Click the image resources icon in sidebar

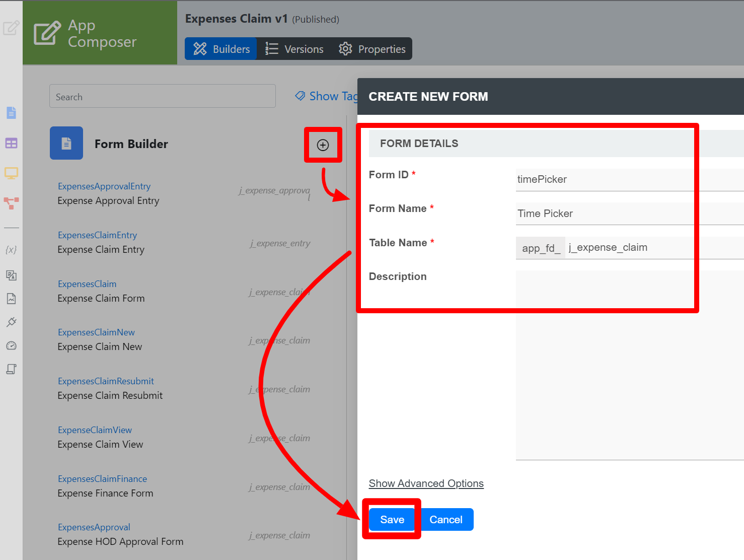click(11, 299)
